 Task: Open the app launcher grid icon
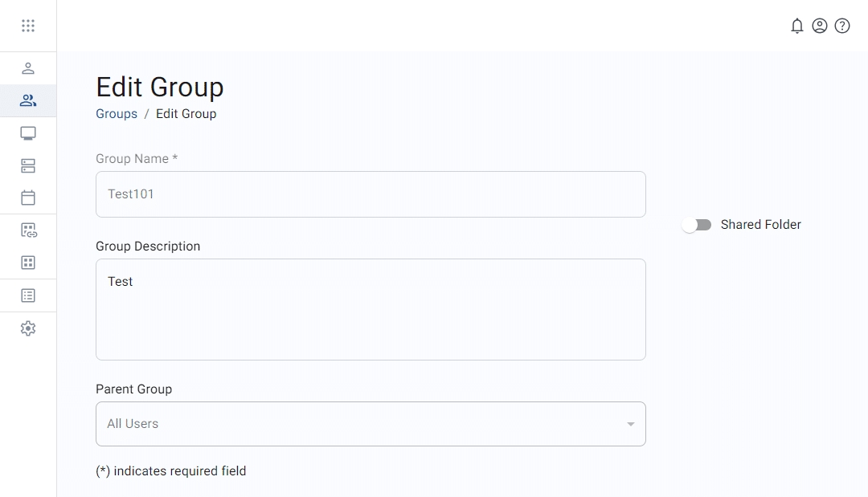pyautogui.click(x=28, y=25)
